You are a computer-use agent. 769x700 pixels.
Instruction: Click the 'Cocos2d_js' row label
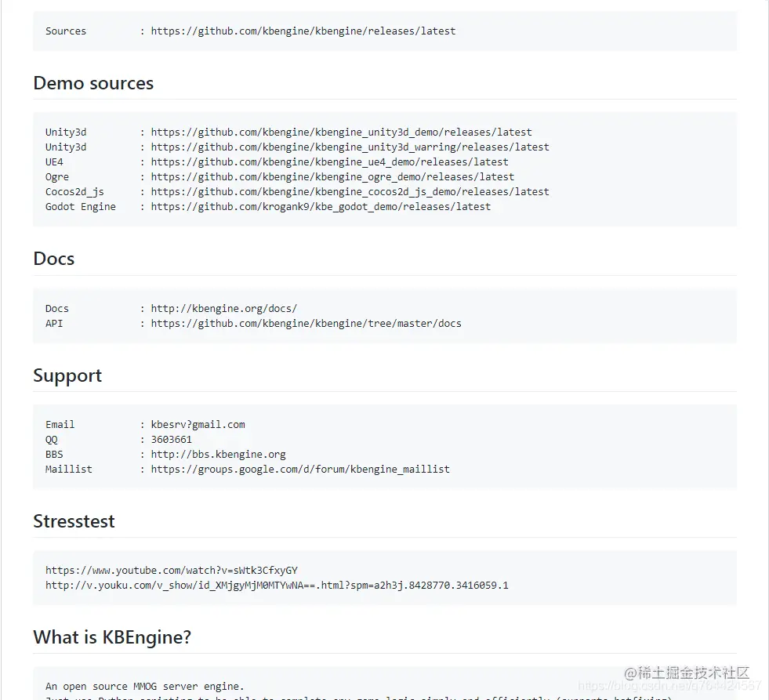pyautogui.click(x=74, y=192)
